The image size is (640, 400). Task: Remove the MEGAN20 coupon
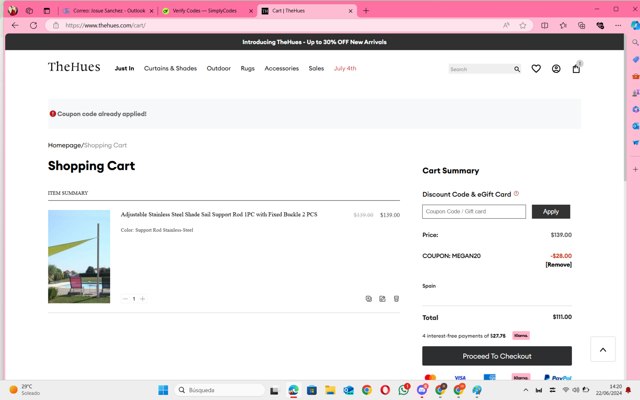pos(558,264)
